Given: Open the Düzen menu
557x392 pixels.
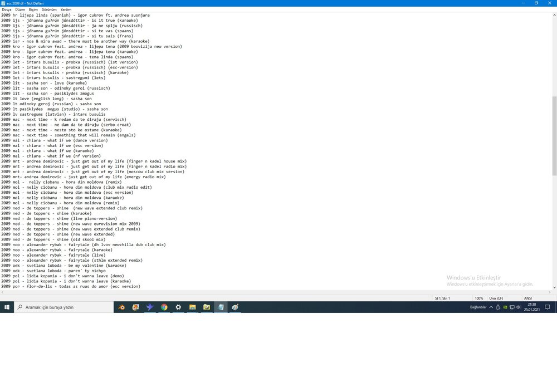Looking at the screenshot, I should pyautogui.click(x=21, y=9).
